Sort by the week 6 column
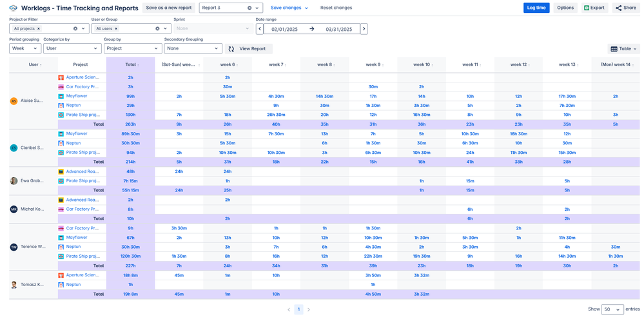The height and width of the screenshot is (317, 644). tap(228, 64)
